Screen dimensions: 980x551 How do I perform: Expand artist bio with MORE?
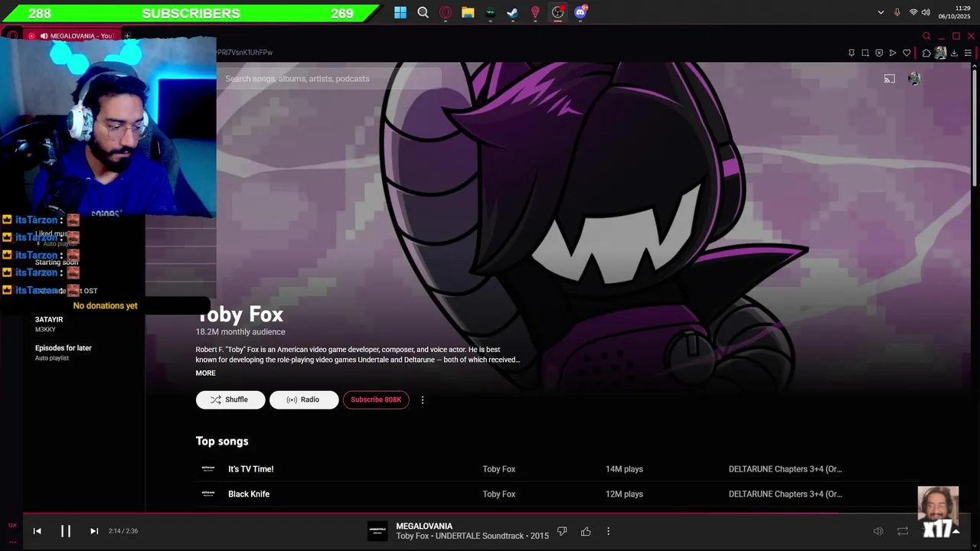point(205,373)
